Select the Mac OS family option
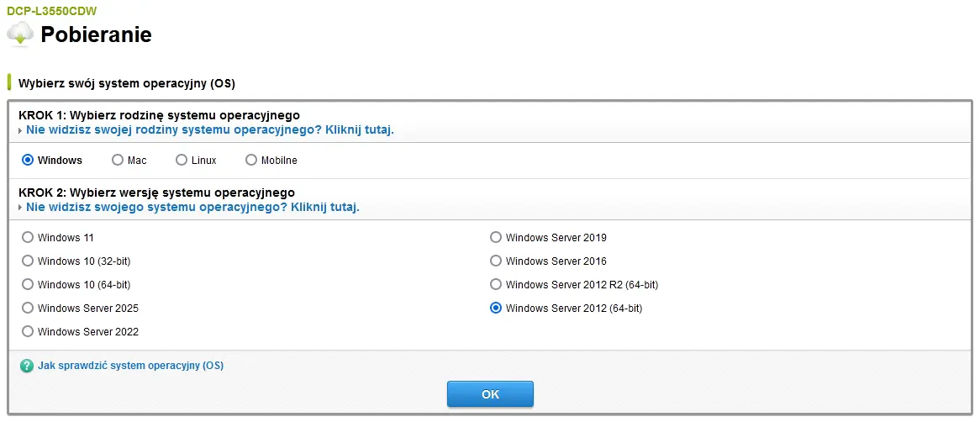 tap(118, 160)
